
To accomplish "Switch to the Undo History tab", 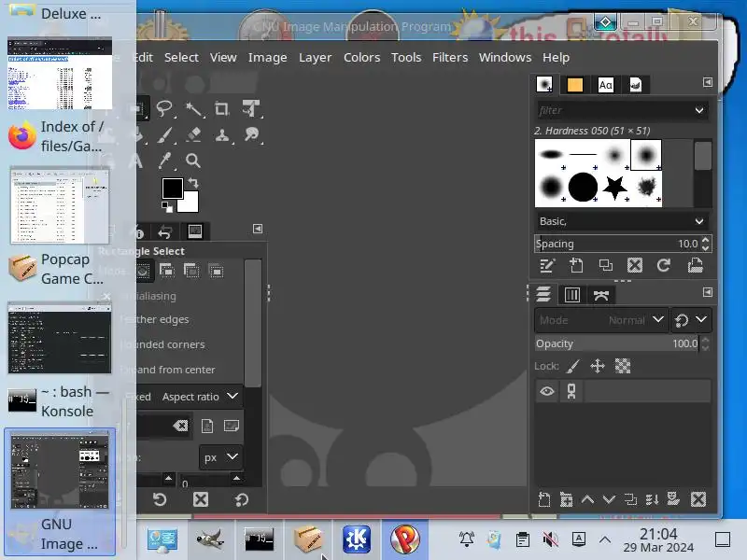I will (164, 232).
